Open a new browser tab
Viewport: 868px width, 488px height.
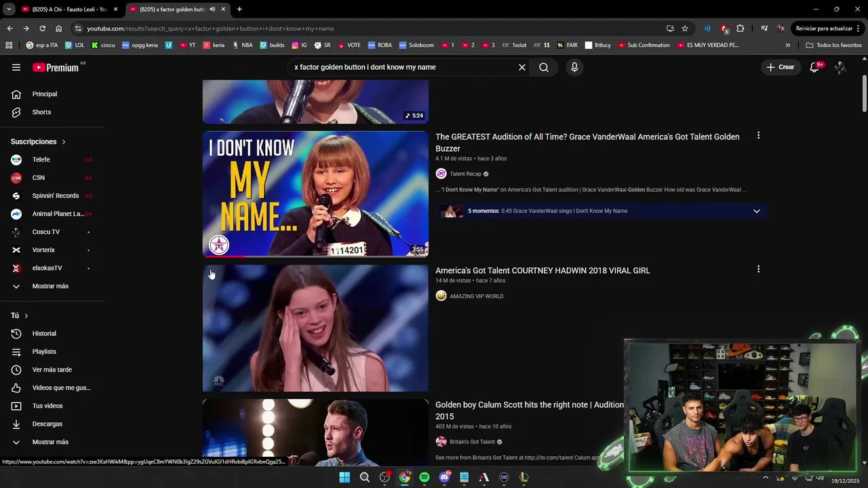pos(239,9)
